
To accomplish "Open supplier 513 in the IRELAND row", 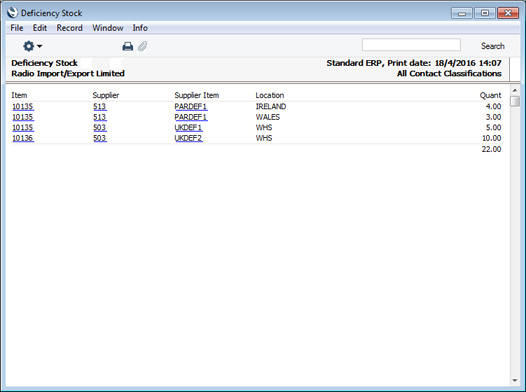I will 100,106.
